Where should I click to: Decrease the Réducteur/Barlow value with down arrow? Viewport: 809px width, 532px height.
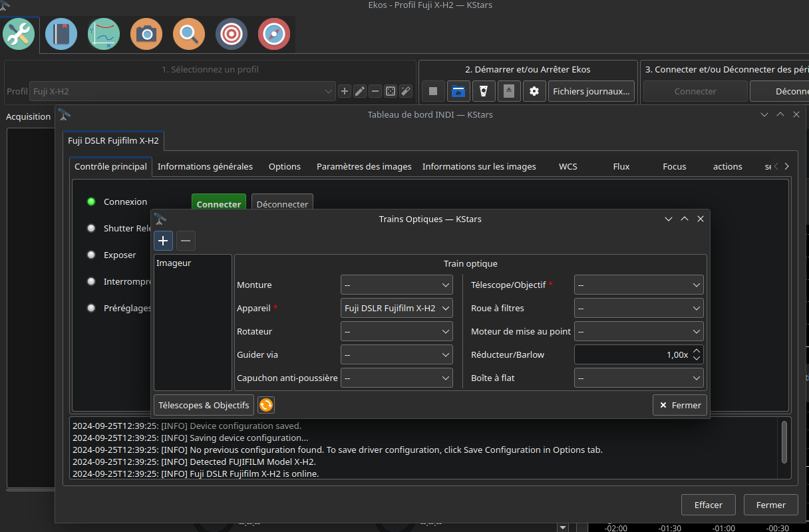pos(697,358)
